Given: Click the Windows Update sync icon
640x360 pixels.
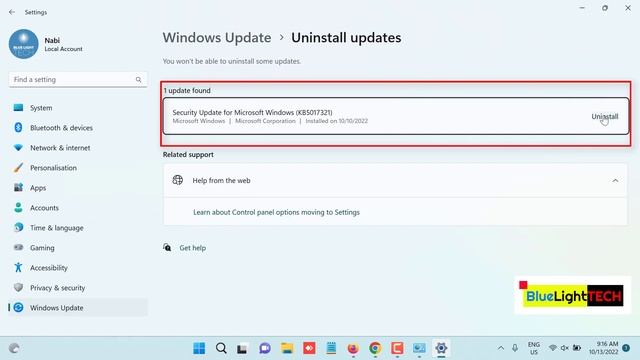Looking at the screenshot, I should pyautogui.click(x=18, y=307).
